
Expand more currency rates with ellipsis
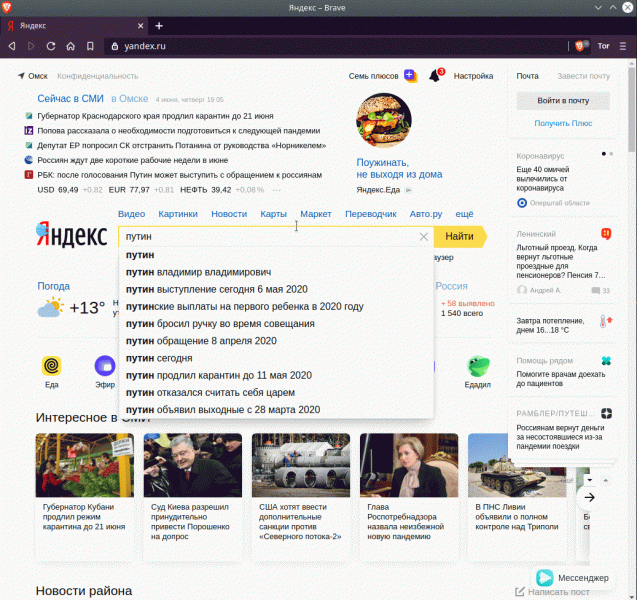pyautogui.click(x=276, y=190)
